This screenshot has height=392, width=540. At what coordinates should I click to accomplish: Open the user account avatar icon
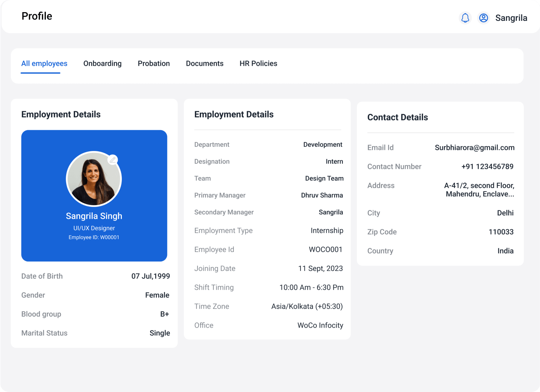(x=483, y=18)
